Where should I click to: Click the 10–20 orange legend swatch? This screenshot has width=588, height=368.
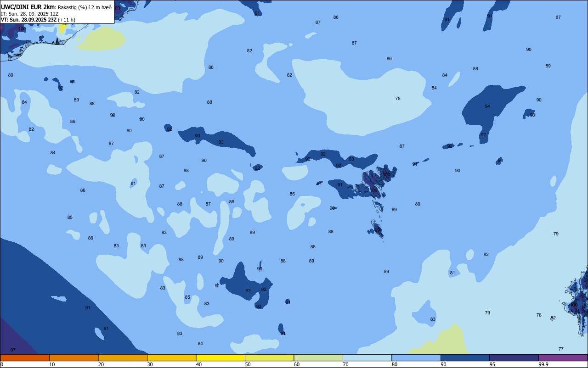73,357
